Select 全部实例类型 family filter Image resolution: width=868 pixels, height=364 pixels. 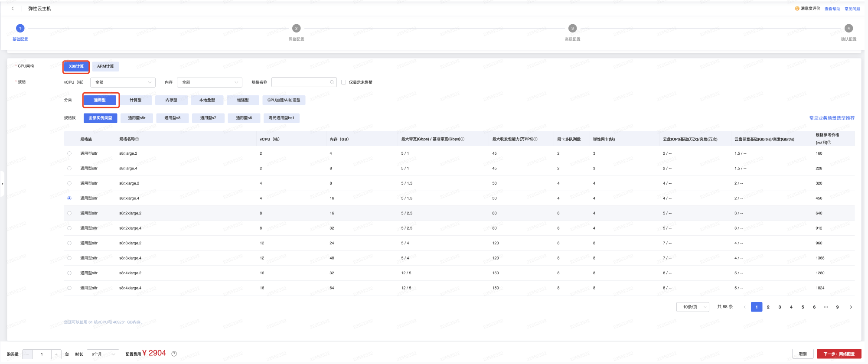click(100, 118)
